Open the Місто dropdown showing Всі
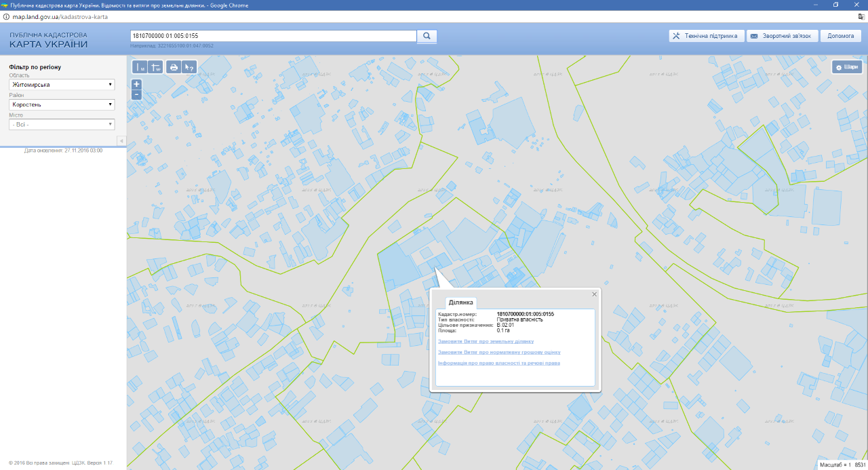Image resolution: width=868 pixels, height=470 pixels. click(x=62, y=124)
